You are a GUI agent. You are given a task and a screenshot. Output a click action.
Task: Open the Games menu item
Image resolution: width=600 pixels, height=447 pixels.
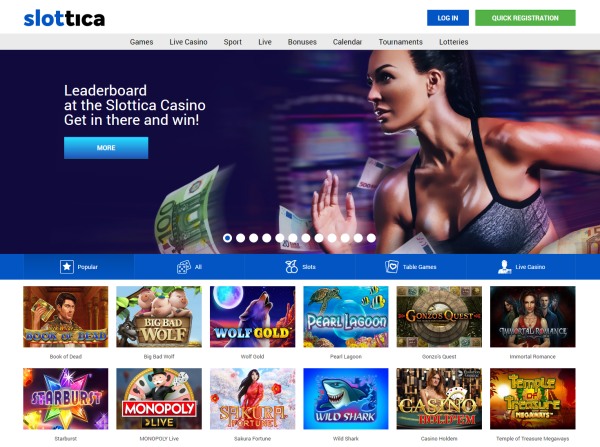pos(141,42)
